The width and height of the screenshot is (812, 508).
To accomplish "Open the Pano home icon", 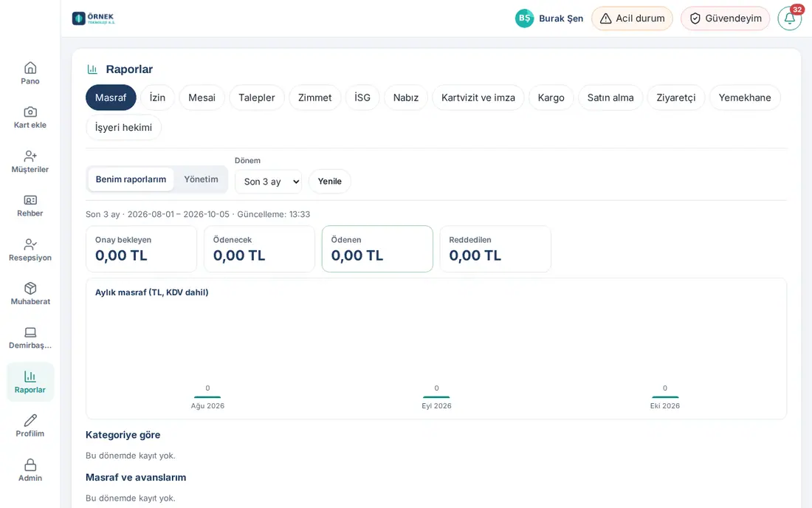I will [30, 68].
